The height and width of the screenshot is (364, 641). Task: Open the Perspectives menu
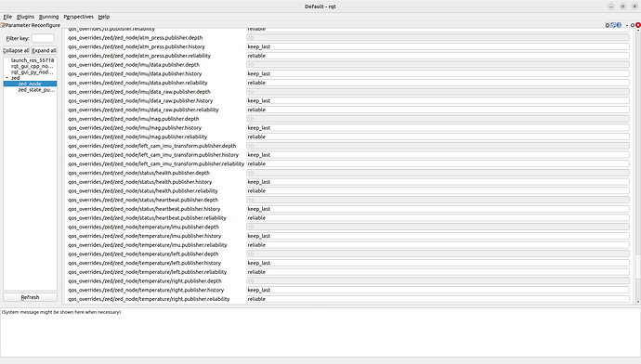(78, 17)
